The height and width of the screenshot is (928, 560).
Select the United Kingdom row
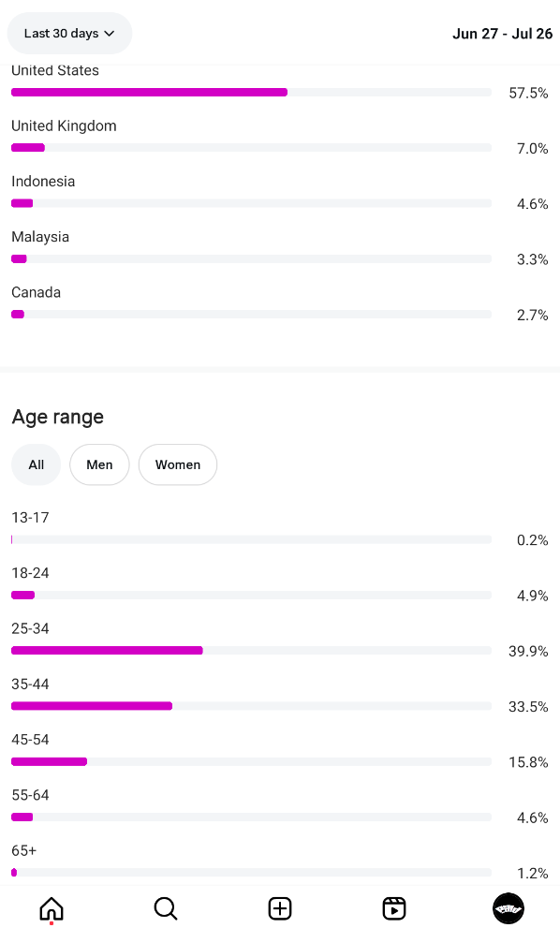click(x=280, y=138)
